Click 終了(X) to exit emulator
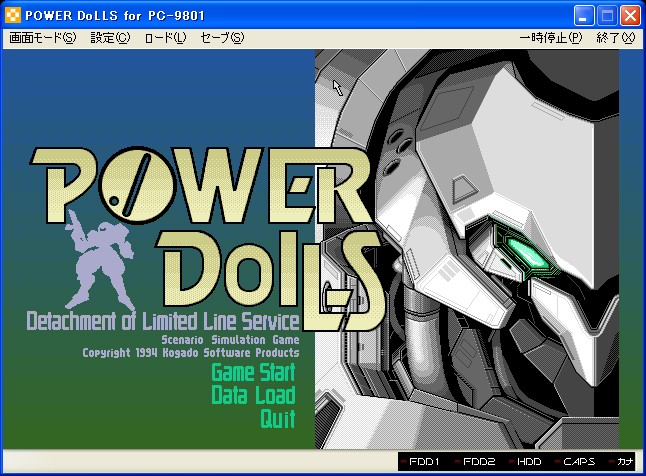The height and width of the screenshot is (476, 646). point(615,38)
